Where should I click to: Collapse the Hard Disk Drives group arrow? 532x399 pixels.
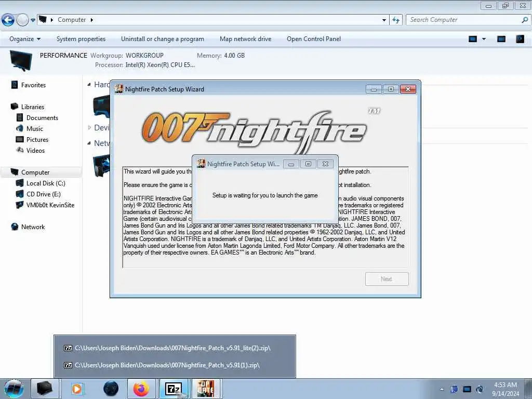pos(89,85)
